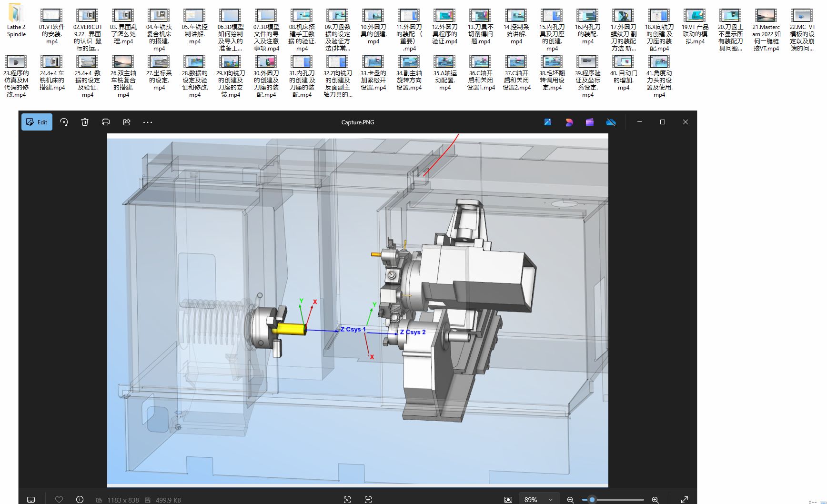Image resolution: width=827 pixels, height=504 pixels.
Task: Click the Edit image button
Action: tap(37, 122)
